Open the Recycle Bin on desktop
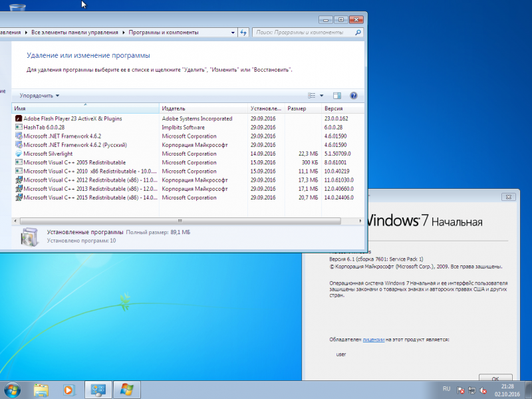Viewport: 532px width, 399px height. 17,6
